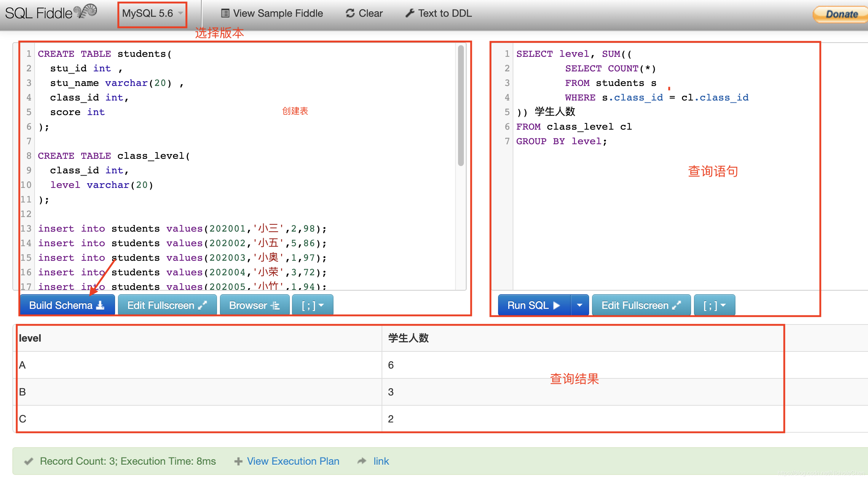The width and height of the screenshot is (868, 480).
Task: Expand schema panel query terminator dropdown
Action: (x=312, y=305)
